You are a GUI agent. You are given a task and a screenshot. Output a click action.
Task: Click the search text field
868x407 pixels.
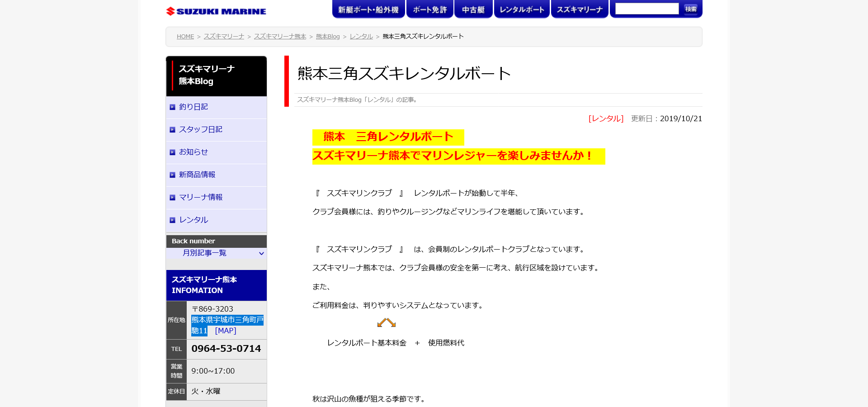click(647, 9)
